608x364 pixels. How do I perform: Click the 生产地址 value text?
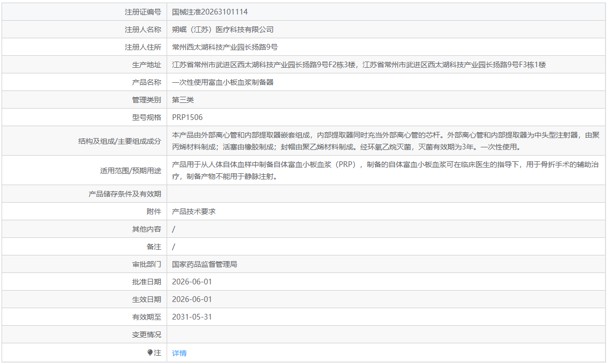pos(359,65)
